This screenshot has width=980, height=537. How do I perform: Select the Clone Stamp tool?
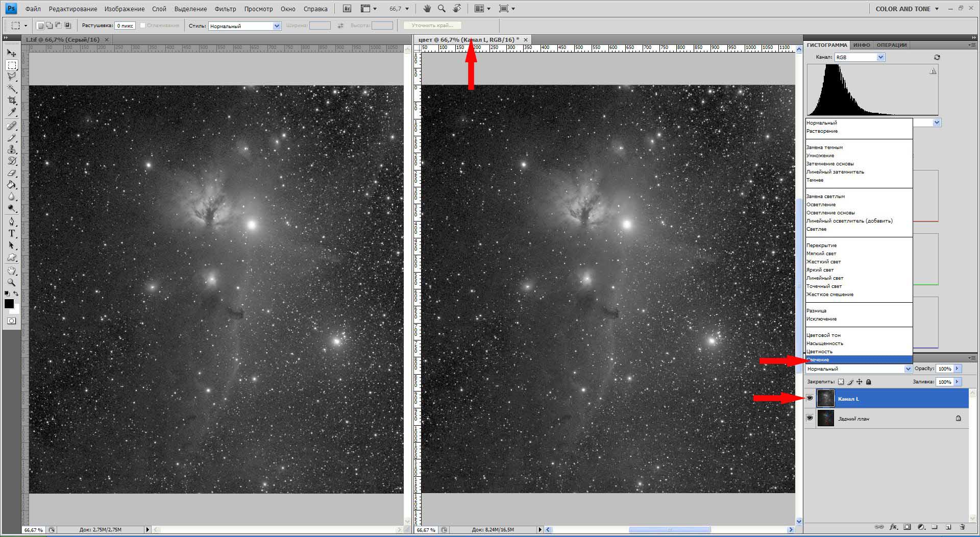12,149
